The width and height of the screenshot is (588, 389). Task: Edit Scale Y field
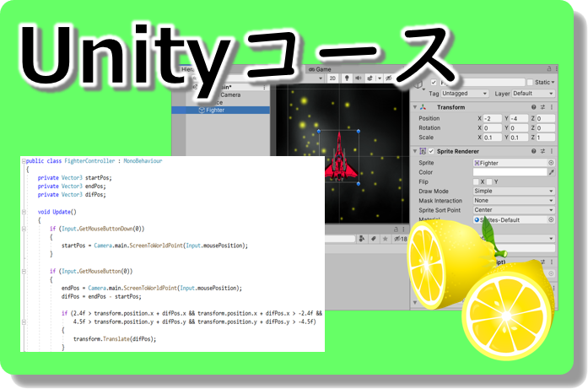(x=519, y=138)
